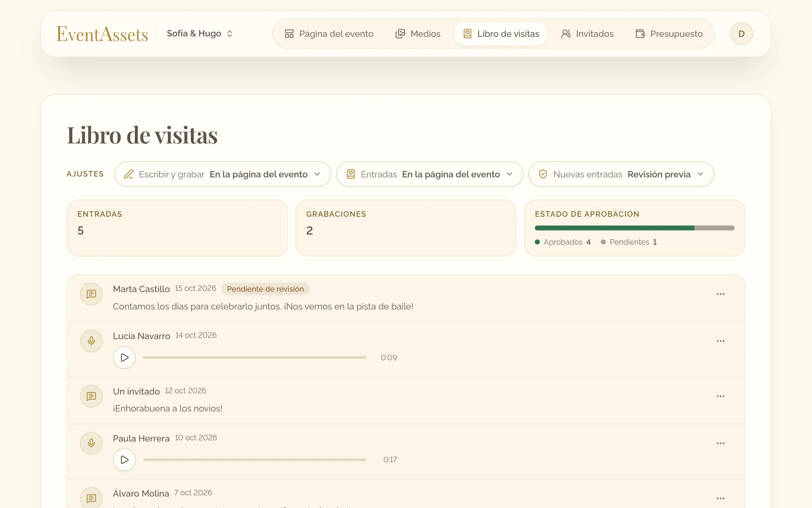This screenshot has height=508, width=812.
Task: Click the approval status progress bar
Action: coord(634,228)
